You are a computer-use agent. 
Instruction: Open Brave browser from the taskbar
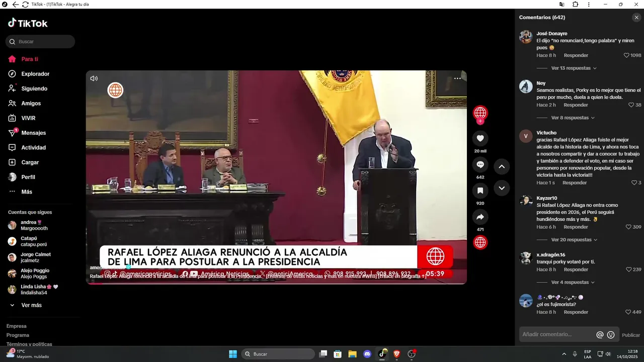(x=396, y=354)
